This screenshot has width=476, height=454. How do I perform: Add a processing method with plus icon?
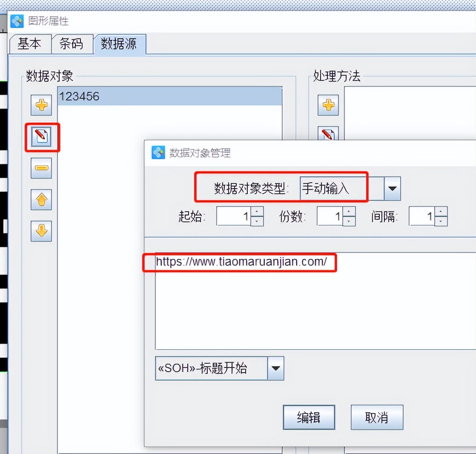(x=328, y=105)
